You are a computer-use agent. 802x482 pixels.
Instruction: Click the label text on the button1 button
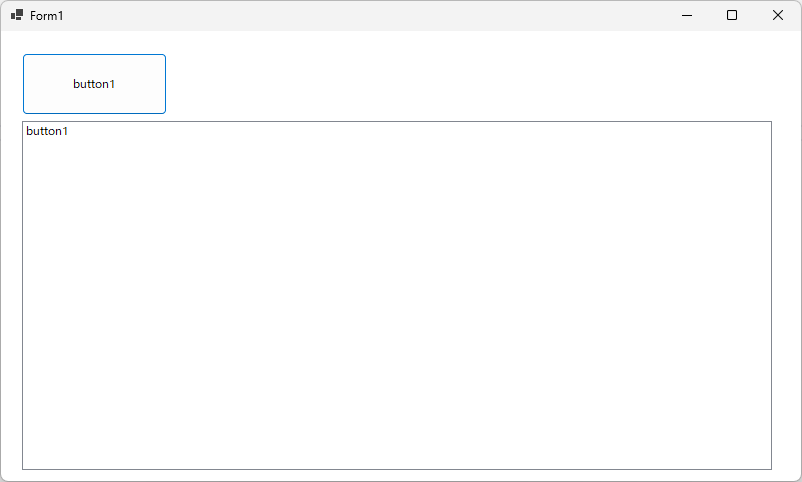pos(94,84)
